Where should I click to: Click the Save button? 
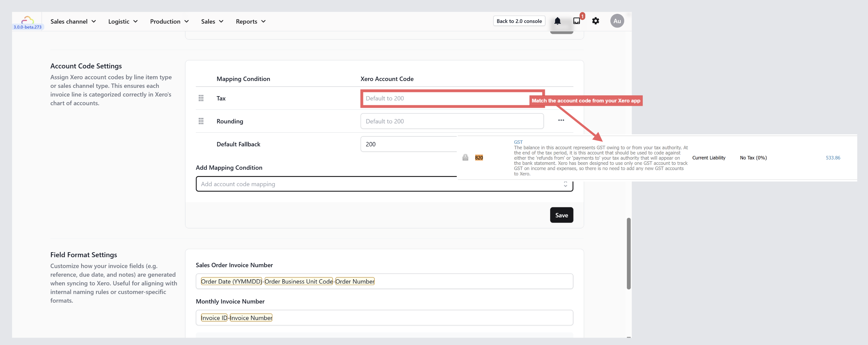(561, 215)
